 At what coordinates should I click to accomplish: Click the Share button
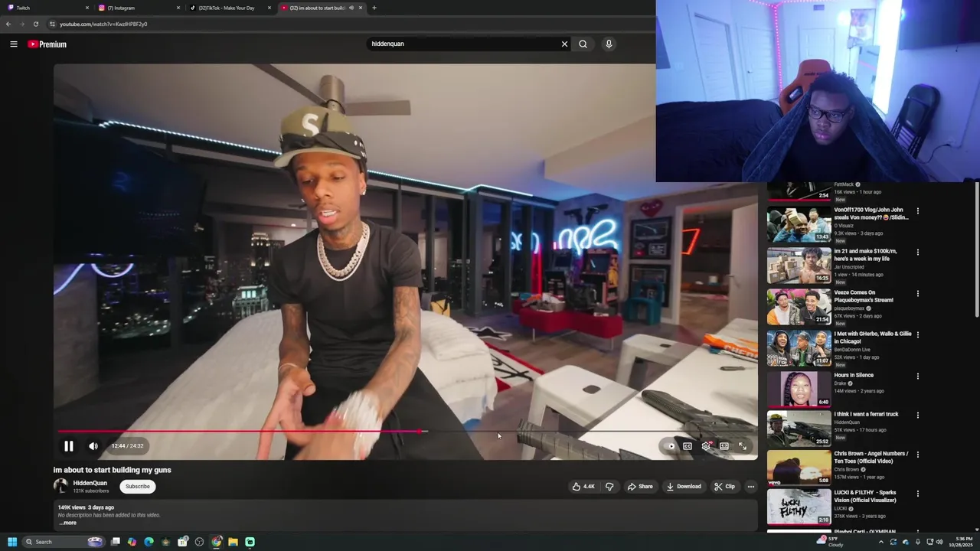pos(640,487)
